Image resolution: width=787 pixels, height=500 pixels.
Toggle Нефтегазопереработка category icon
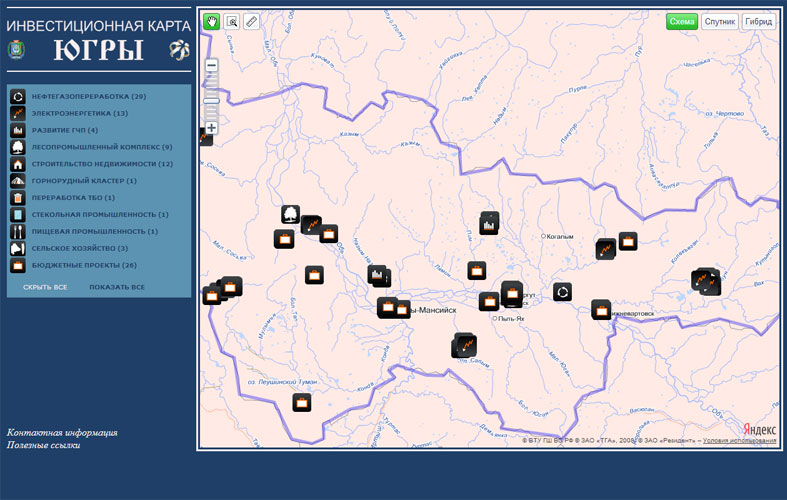[x=18, y=96]
